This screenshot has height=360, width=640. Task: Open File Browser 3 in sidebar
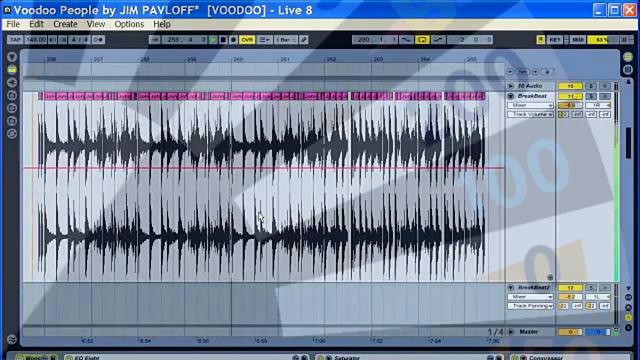[x=12, y=121]
